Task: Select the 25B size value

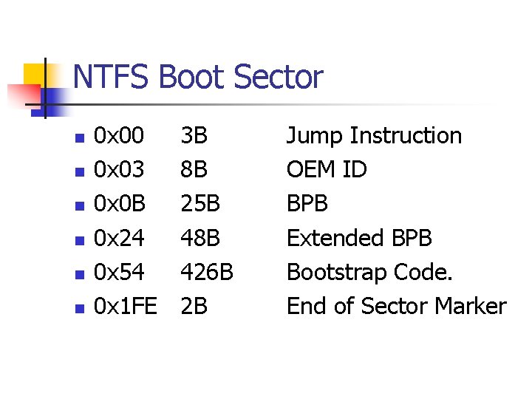Action: pos(201,204)
